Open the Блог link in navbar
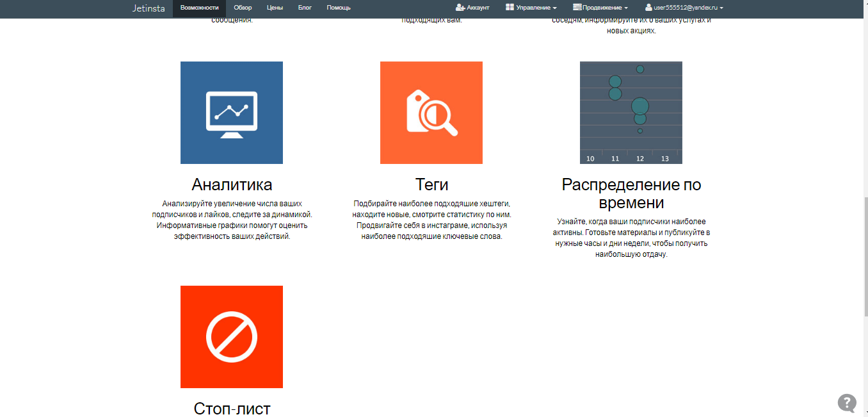Viewport: 868px width, 417px height. [x=305, y=8]
